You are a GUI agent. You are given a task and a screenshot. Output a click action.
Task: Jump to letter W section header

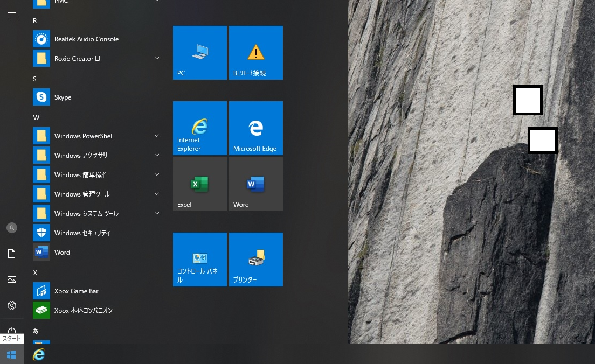(x=36, y=118)
